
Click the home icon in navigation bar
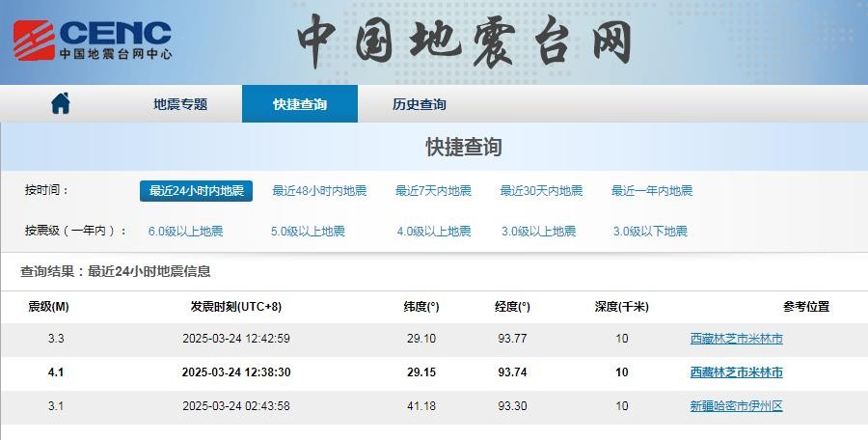click(x=61, y=103)
